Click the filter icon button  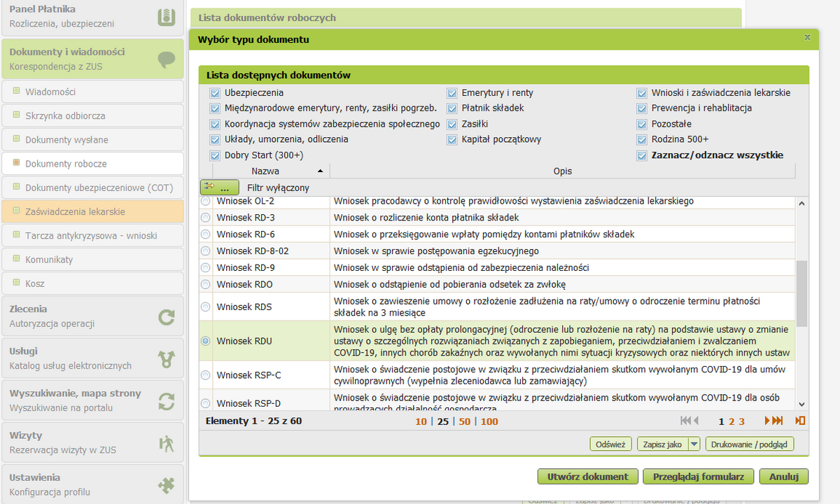219,188
